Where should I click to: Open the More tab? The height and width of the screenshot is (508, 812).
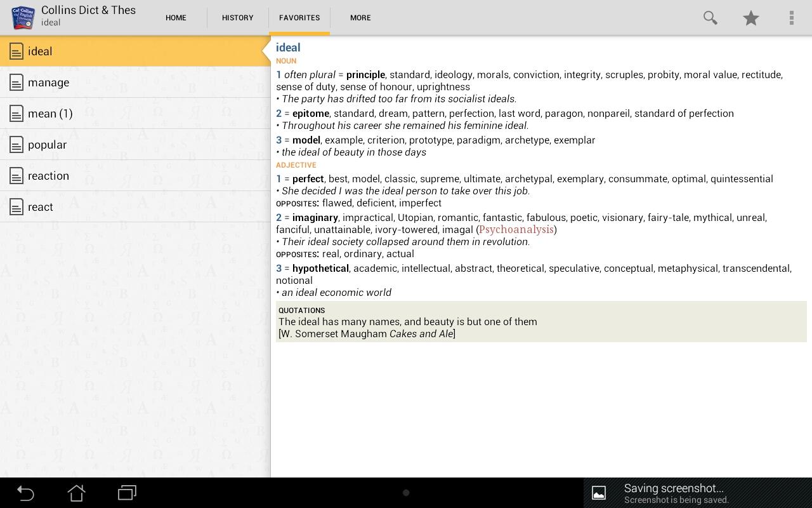tap(360, 18)
